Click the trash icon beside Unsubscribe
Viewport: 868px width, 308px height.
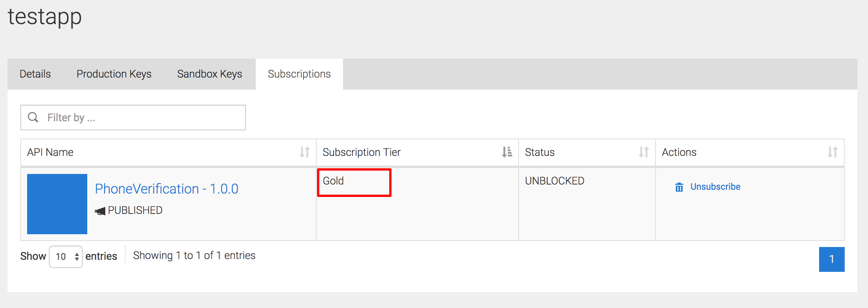click(679, 187)
